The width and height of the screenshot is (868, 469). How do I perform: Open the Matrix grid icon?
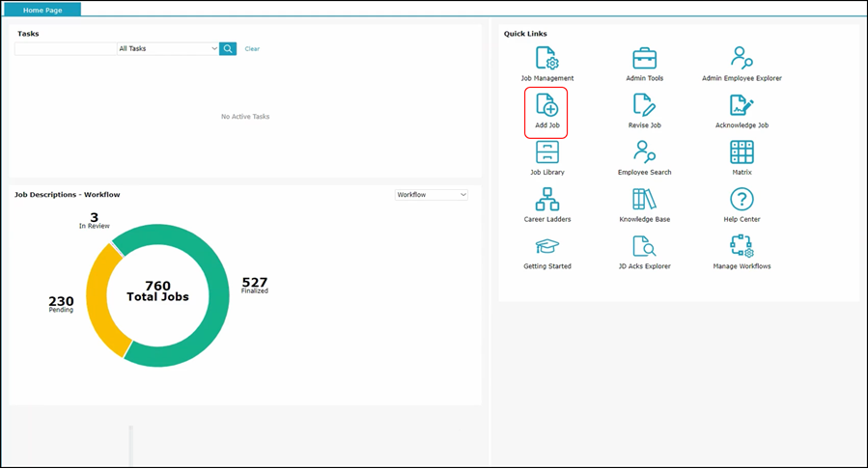click(742, 152)
